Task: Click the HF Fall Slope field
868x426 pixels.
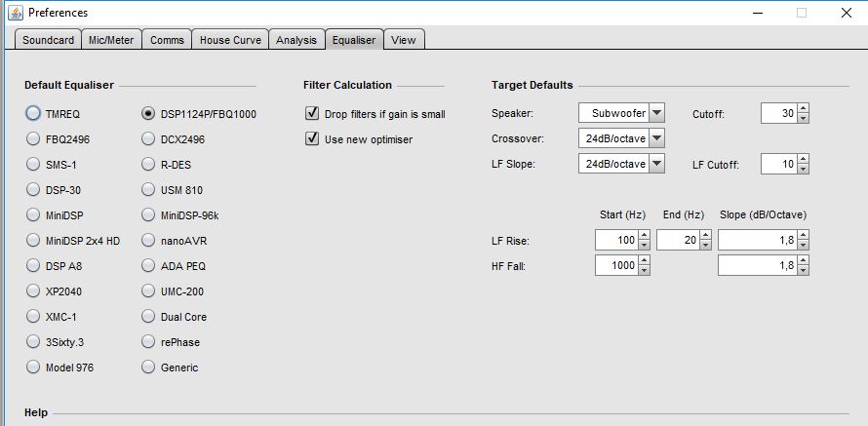Action: point(758,265)
